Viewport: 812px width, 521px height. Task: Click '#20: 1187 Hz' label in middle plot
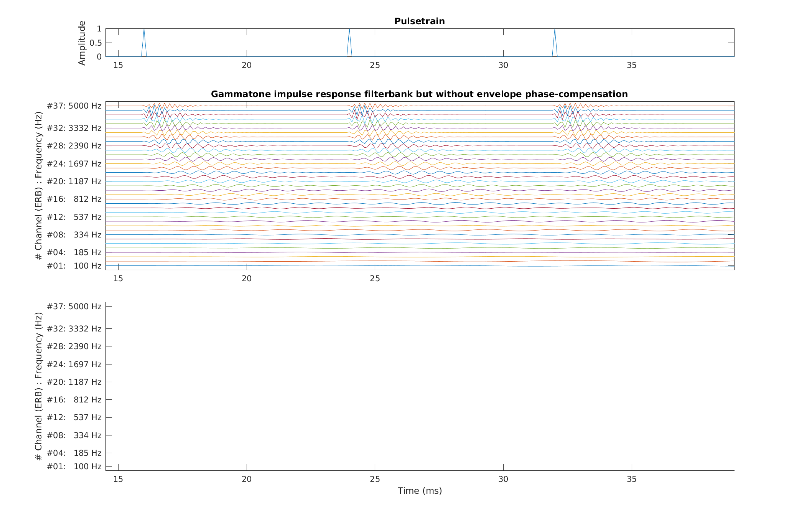(74, 181)
